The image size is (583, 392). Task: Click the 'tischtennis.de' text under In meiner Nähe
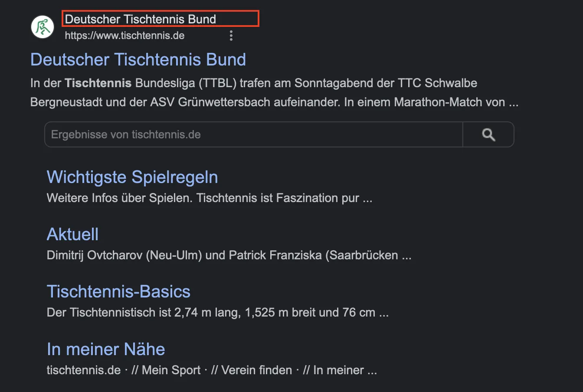[x=84, y=370]
